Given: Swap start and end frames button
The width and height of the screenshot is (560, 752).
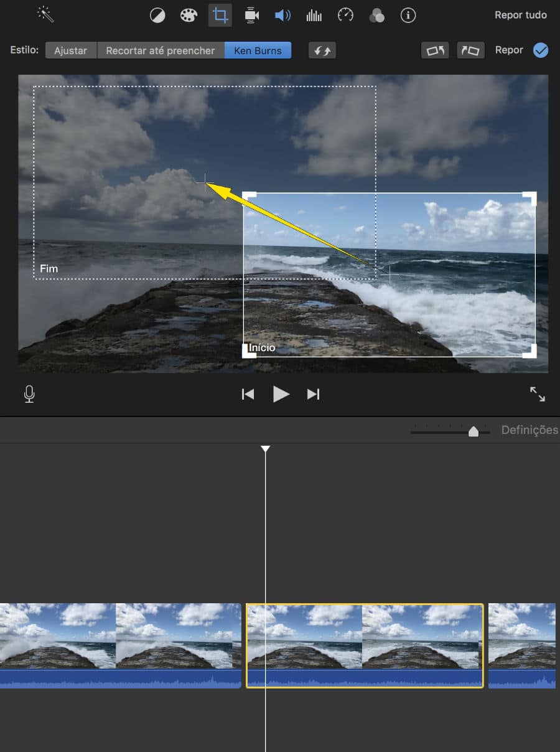Looking at the screenshot, I should pos(322,50).
